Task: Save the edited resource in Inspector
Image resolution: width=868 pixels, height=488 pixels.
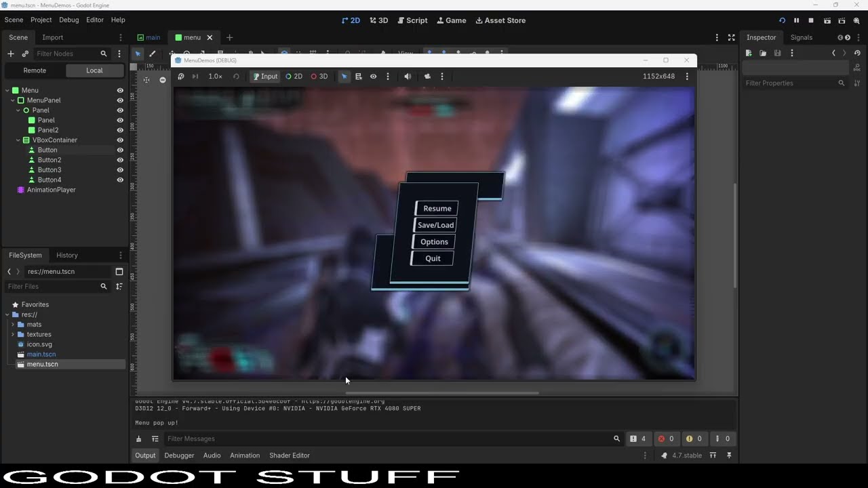Action: coord(777,53)
